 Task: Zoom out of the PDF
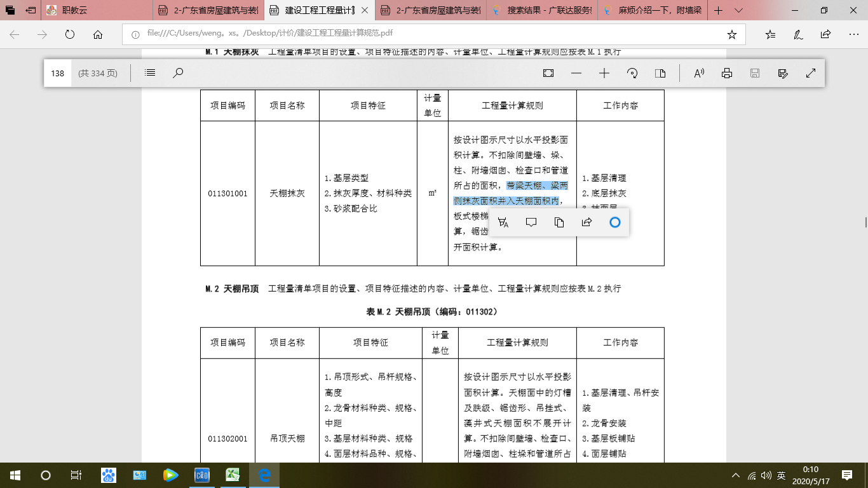click(x=576, y=73)
